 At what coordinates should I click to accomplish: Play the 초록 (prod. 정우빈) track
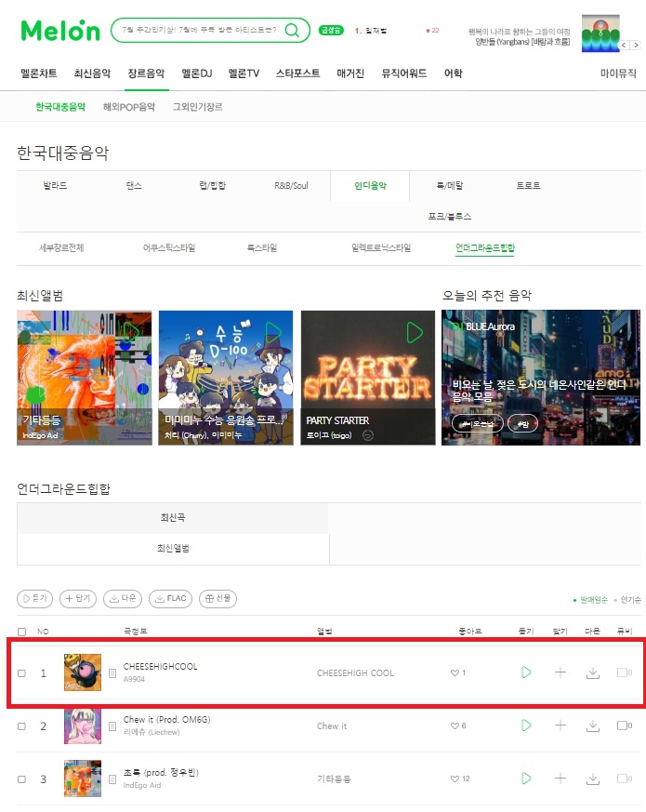pyautogui.click(x=526, y=778)
